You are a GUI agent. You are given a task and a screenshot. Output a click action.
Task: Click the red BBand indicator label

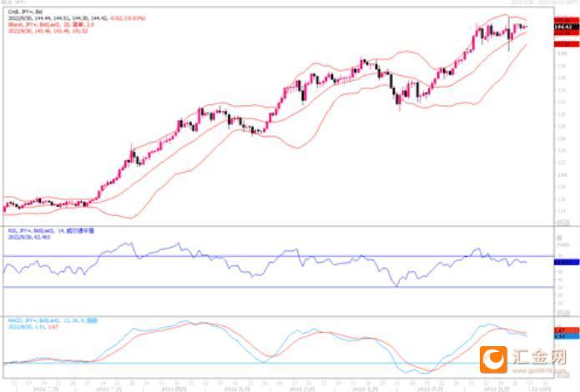pos(51,24)
